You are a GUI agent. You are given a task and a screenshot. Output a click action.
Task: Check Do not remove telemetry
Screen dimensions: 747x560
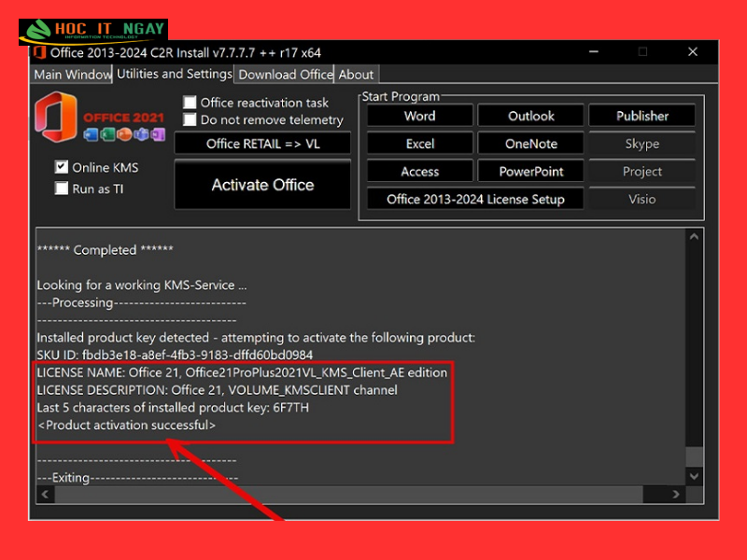190,119
